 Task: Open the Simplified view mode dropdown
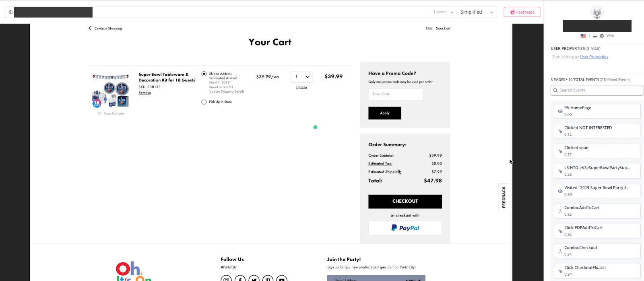(477, 12)
